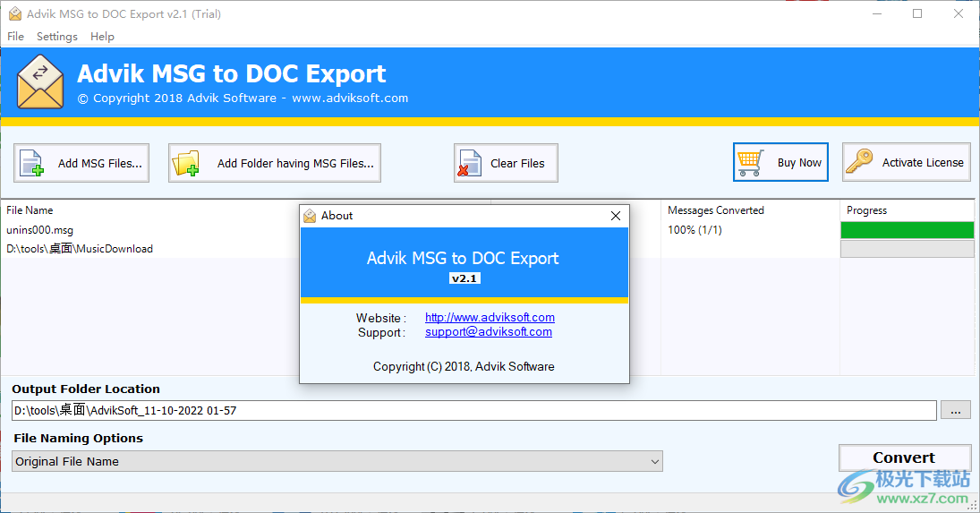The image size is (980, 513).
Task: Click the Add MSG Files document icon
Action: tap(31, 163)
